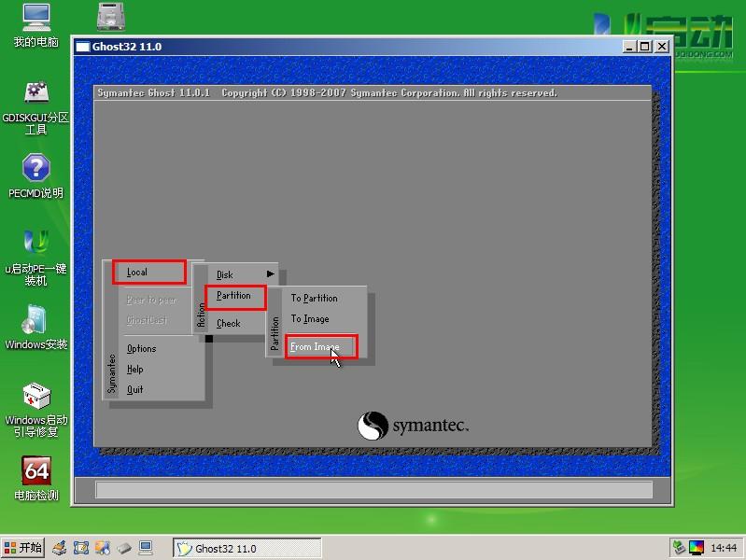Expand the Disk submenu arrow
This screenshot has height=560, width=746.
click(x=271, y=274)
